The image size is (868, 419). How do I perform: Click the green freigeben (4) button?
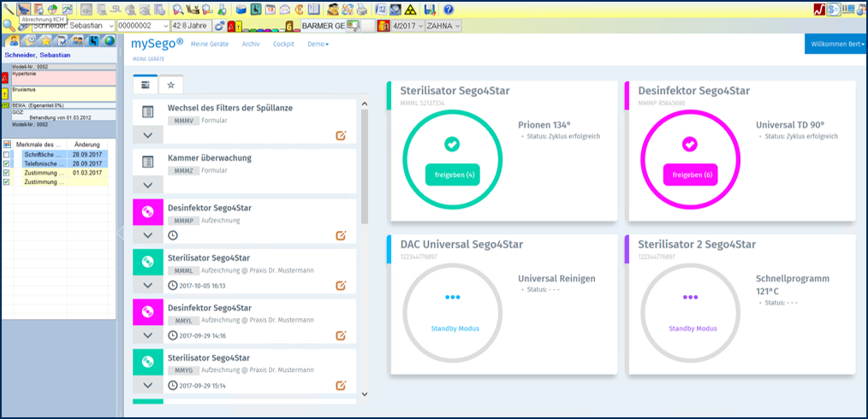click(x=452, y=174)
